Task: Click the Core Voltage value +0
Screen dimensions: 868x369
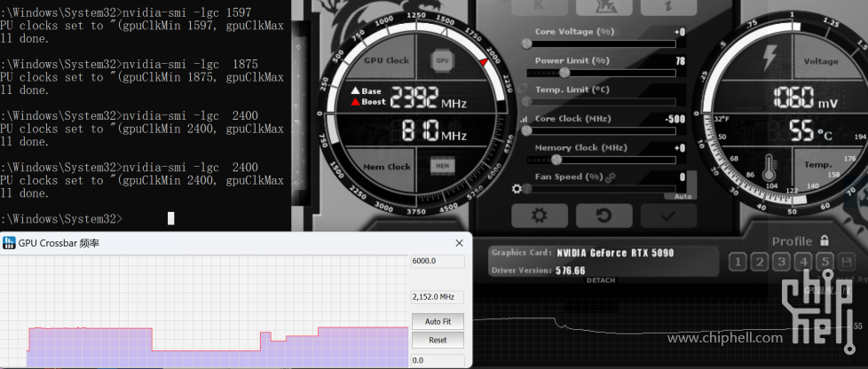Action: 680,32
